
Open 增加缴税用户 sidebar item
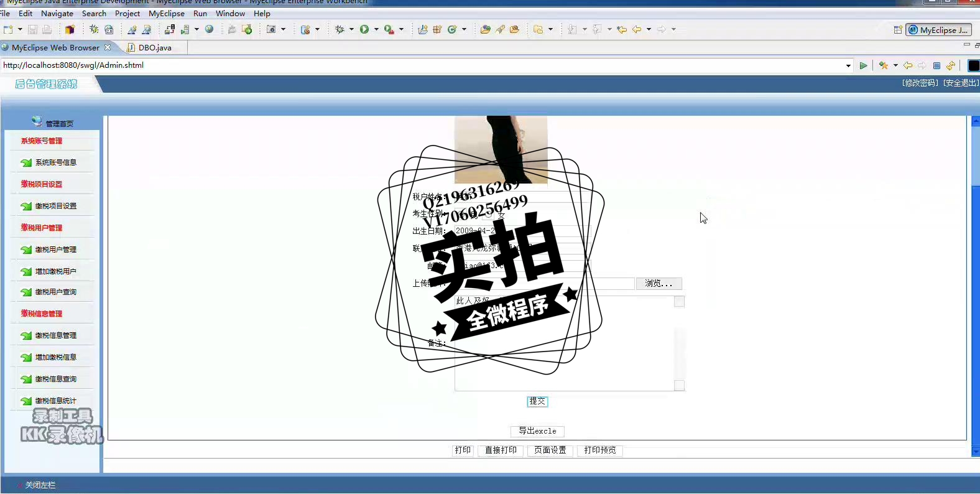[55, 271]
